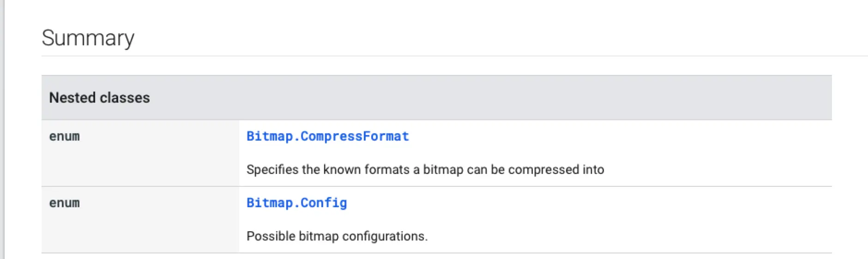
Task: Click the enum label beside Bitmap.CompressFormat
Action: click(64, 136)
